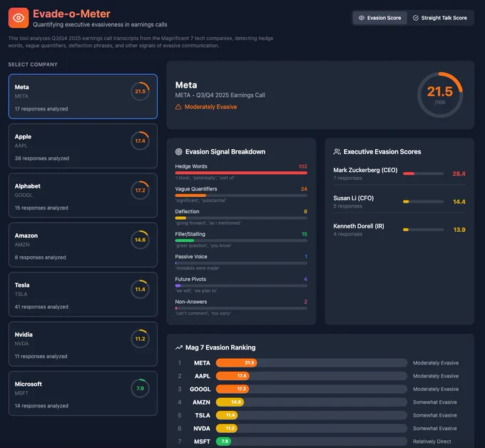The width and height of the screenshot is (485, 448).
Task: Click Apple's 17.4 score ring
Action: point(140,141)
